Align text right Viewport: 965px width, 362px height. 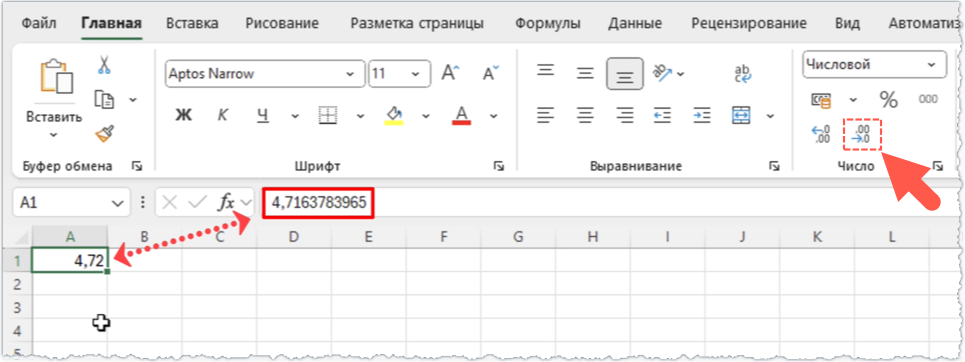tap(625, 115)
